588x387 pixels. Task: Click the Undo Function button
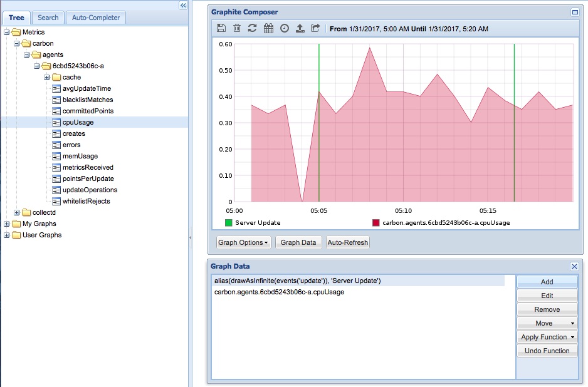[x=547, y=351]
